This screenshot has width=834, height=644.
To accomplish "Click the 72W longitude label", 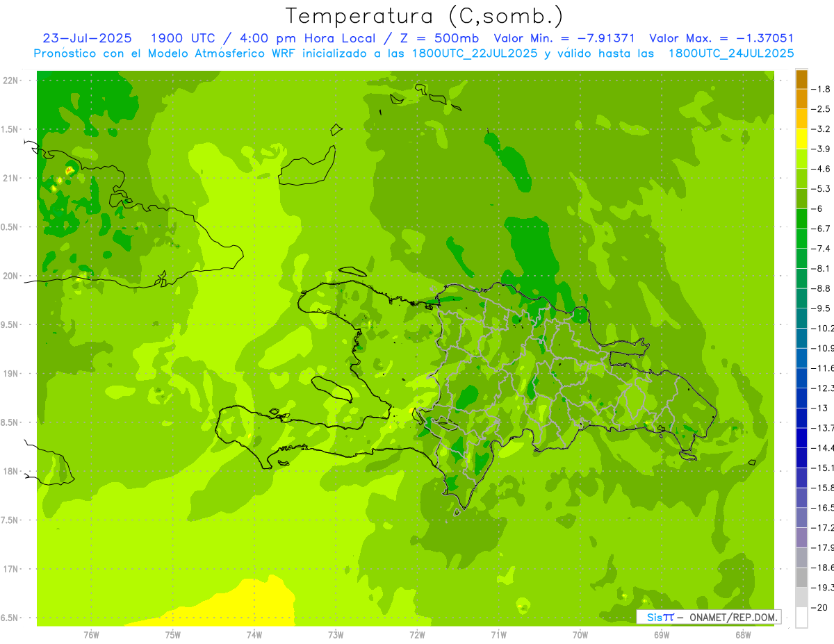I will [x=417, y=634].
